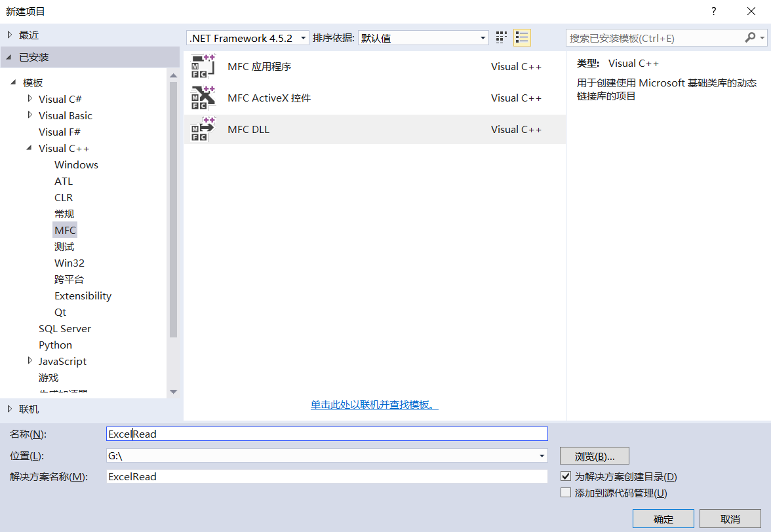Image resolution: width=771 pixels, height=532 pixels.
Task: Click 浏览(B)... button
Action: 595,456
